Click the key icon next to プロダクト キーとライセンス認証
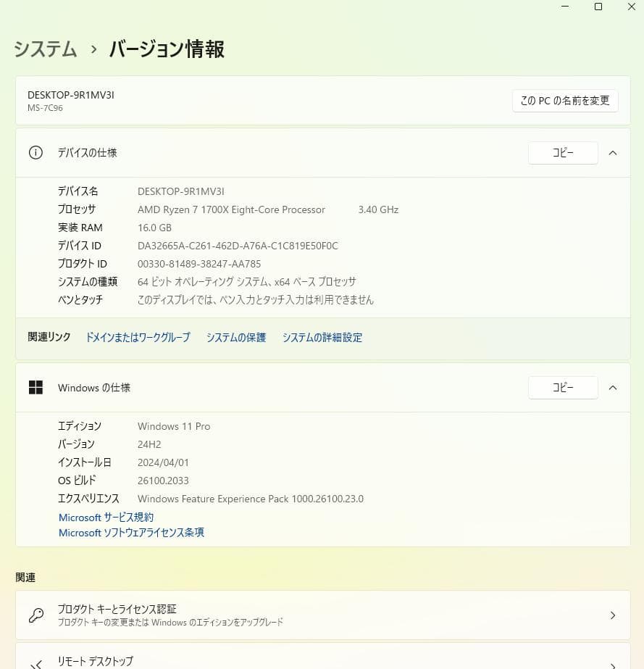 [x=35, y=615]
